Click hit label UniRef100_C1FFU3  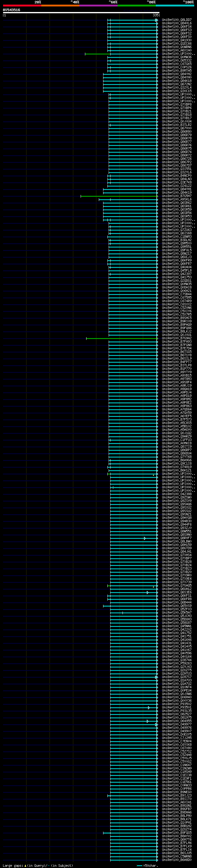coord(176,440)
